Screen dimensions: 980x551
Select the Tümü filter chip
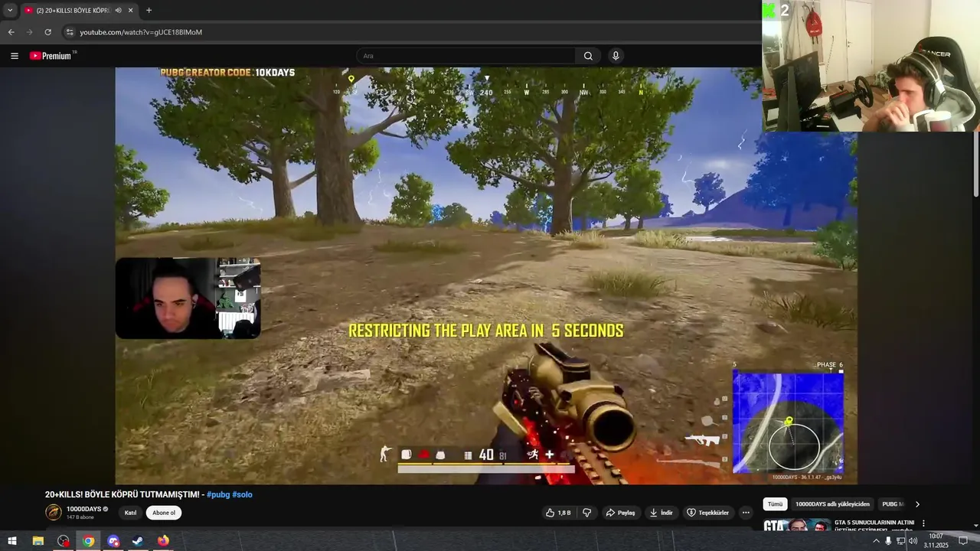pyautogui.click(x=776, y=504)
